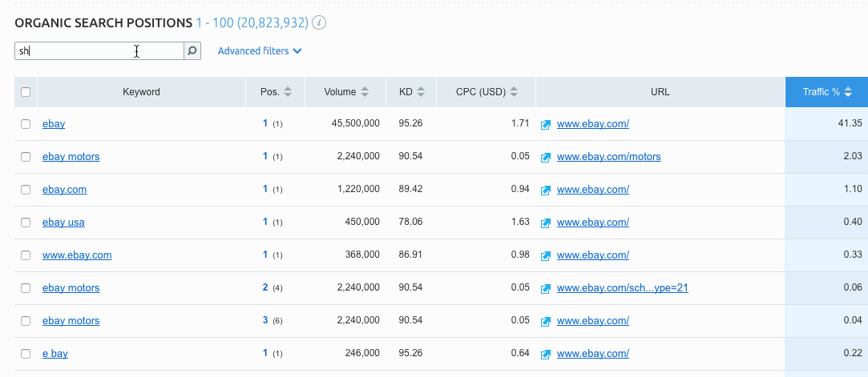Click external link icon for www.ebay.com/sch...ype=21
The height and width of the screenshot is (377, 868).
click(x=546, y=288)
